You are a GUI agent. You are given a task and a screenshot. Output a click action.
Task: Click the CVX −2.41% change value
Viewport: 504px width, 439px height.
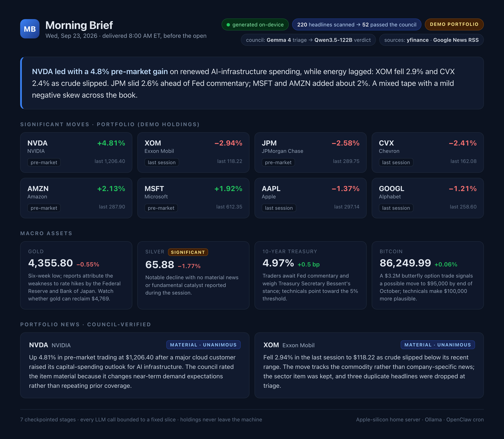pyautogui.click(x=463, y=143)
